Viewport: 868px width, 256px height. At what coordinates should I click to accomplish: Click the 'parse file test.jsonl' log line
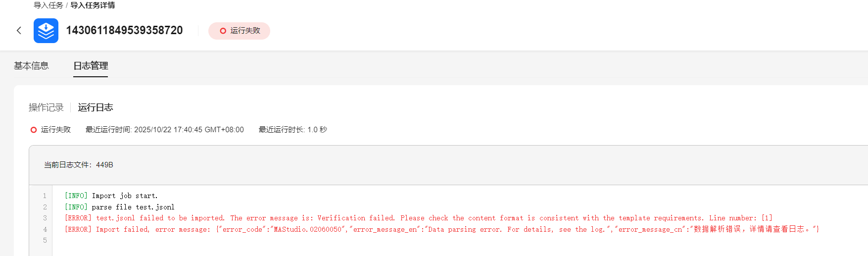point(120,207)
